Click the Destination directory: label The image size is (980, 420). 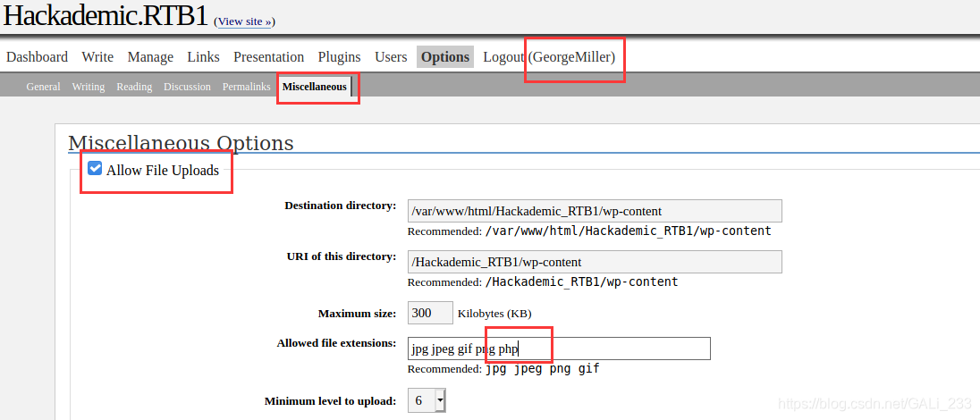340,206
